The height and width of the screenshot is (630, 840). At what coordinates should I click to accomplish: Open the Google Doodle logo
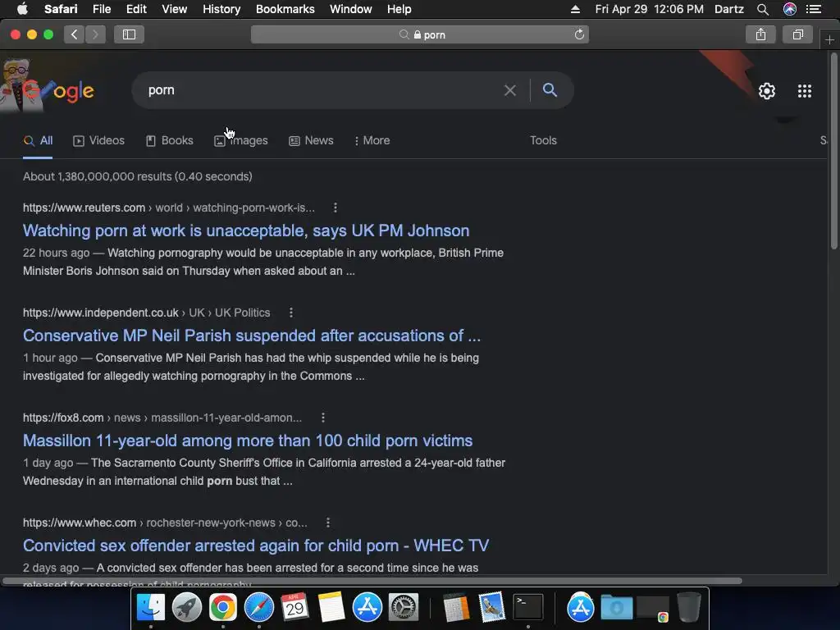(x=48, y=88)
